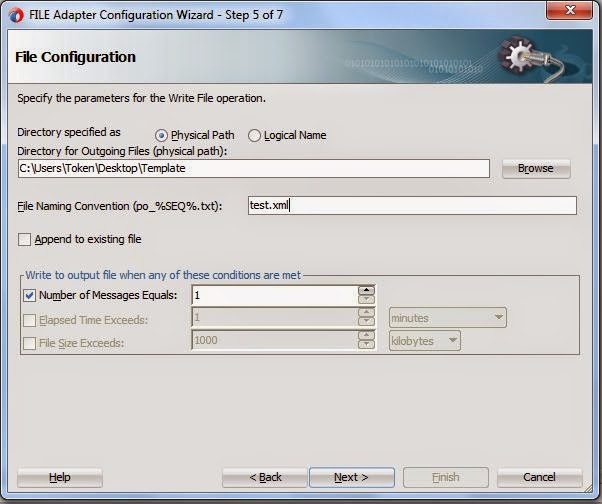Select the Physical Path radio button
The height and width of the screenshot is (504, 602).
pyautogui.click(x=161, y=136)
